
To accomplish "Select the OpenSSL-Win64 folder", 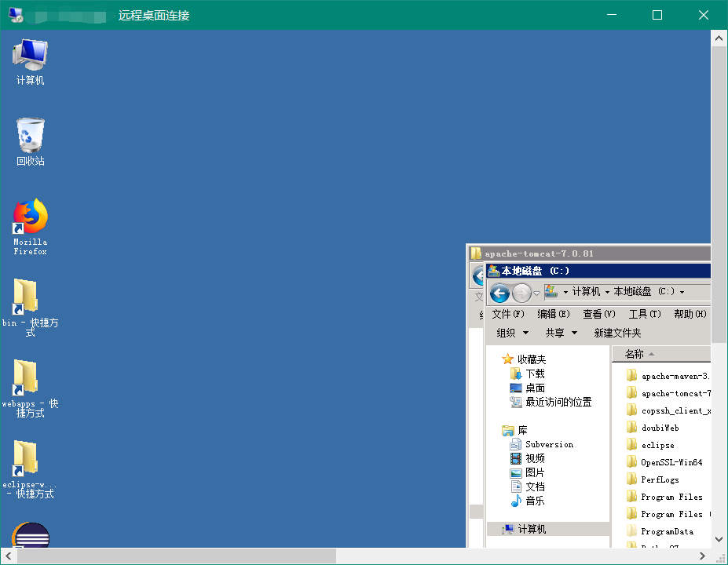I will 671,462.
